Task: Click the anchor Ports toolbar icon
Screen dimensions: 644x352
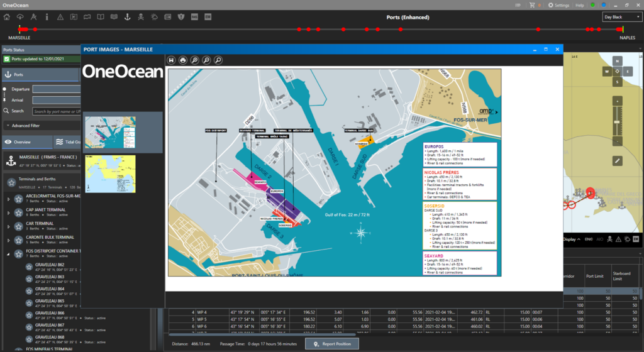Action: [x=127, y=17]
